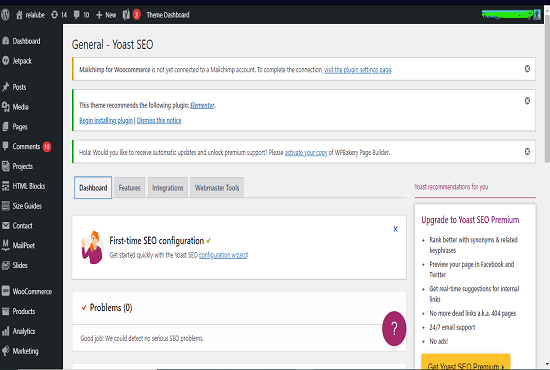Viewport: 550px width, 370px height.
Task: Switch to the Integrations tab
Action: [x=168, y=188]
